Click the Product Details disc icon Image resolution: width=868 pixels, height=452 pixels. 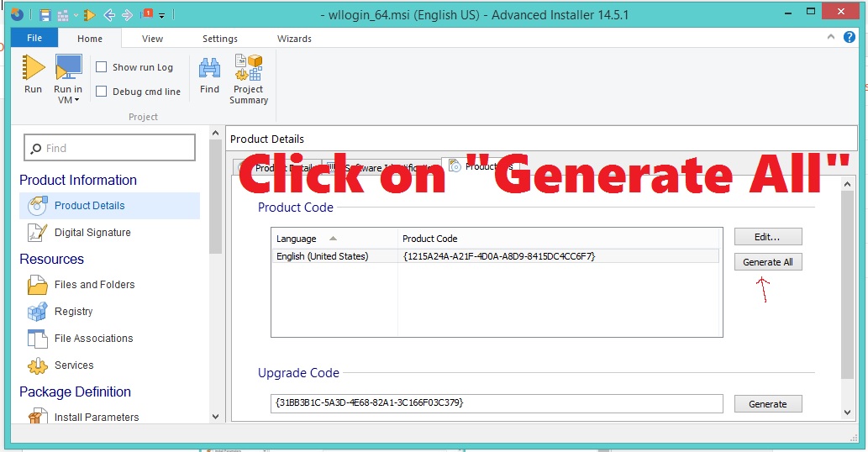(37, 206)
